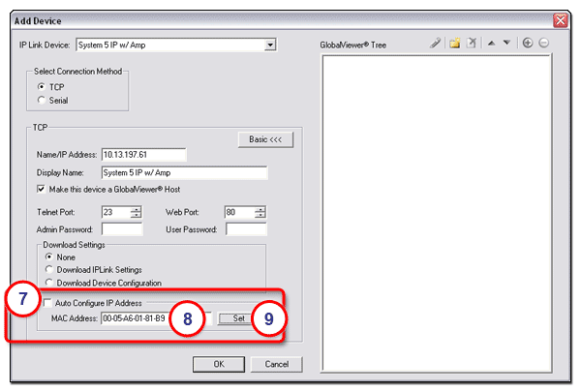Viewport: 581px width, 392px height.
Task: Click the delete item icon in tree toolbar
Action: point(471,45)
